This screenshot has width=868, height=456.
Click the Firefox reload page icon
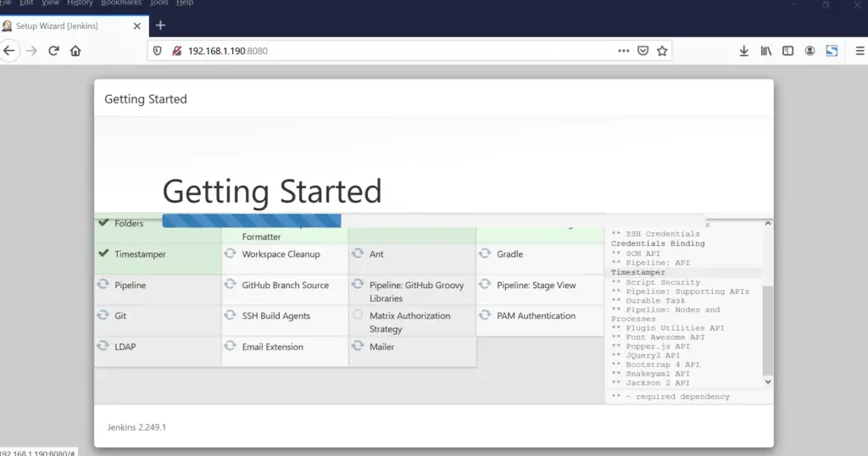(53, 51)
